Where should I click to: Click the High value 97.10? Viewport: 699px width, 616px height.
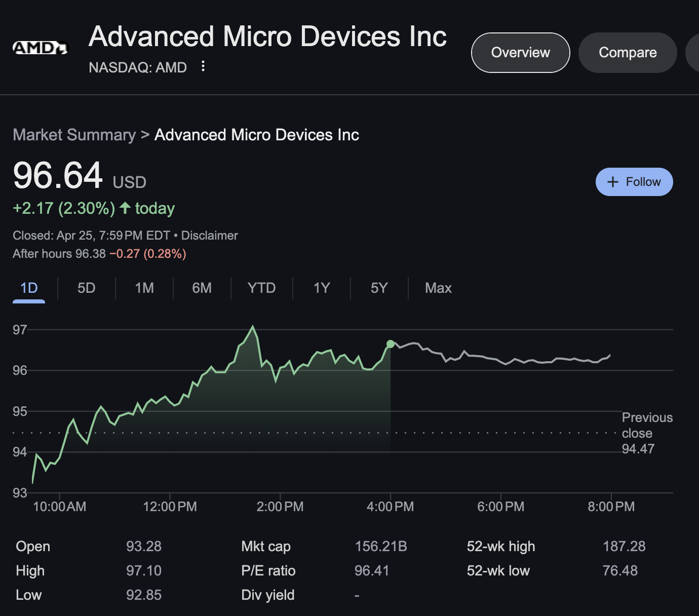(x=144, y=571)
